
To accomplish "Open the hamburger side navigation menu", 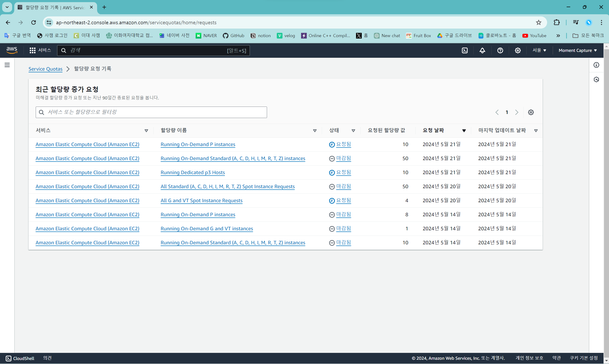I will coord(7,65).
